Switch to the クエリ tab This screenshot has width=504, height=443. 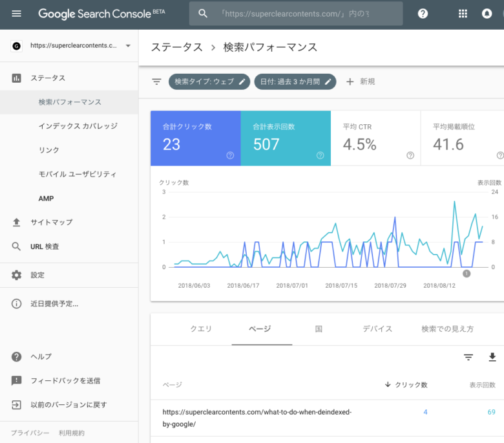201,329
